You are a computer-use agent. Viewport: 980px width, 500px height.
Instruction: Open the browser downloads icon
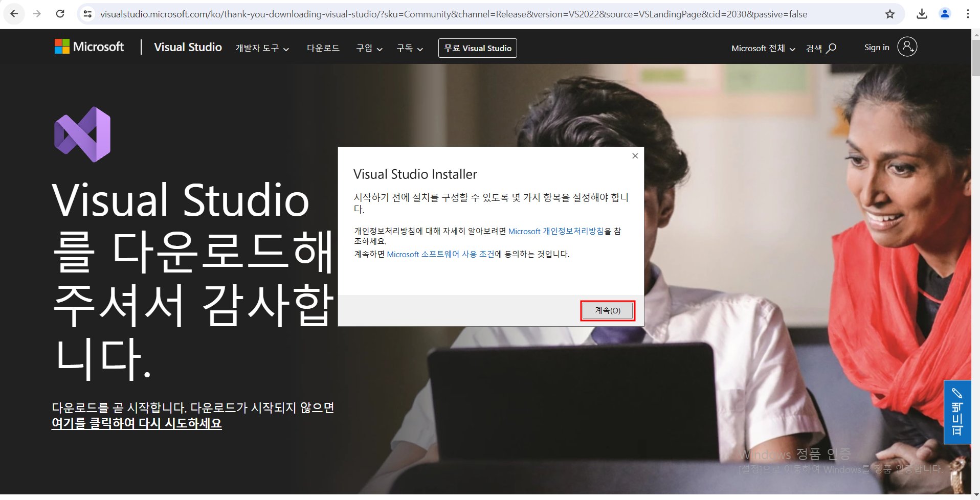click(922, 14)
